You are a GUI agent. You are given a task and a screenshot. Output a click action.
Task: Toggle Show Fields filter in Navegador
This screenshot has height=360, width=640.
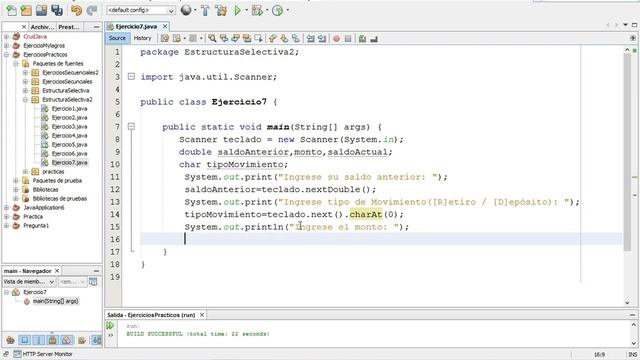(24, 340)
